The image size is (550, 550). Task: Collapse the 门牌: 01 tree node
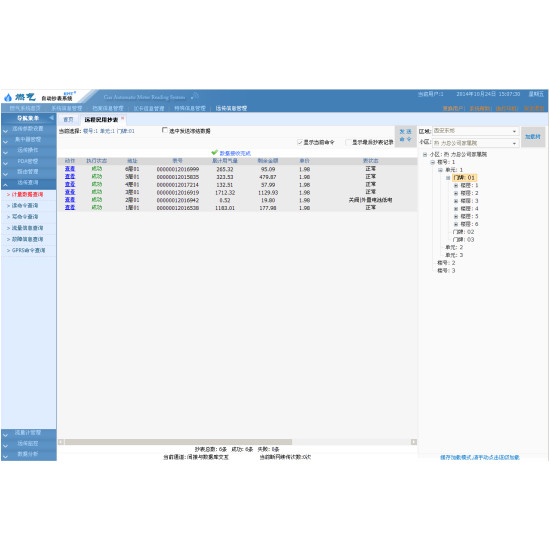[448, 178]
